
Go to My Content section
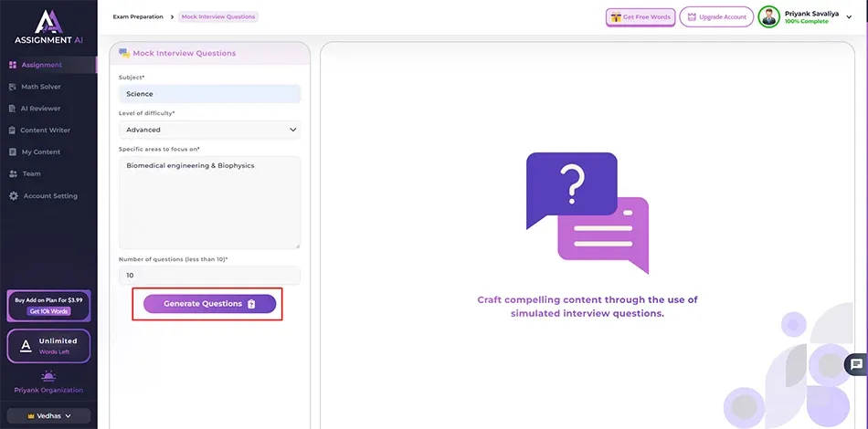(x=40, y=152)
